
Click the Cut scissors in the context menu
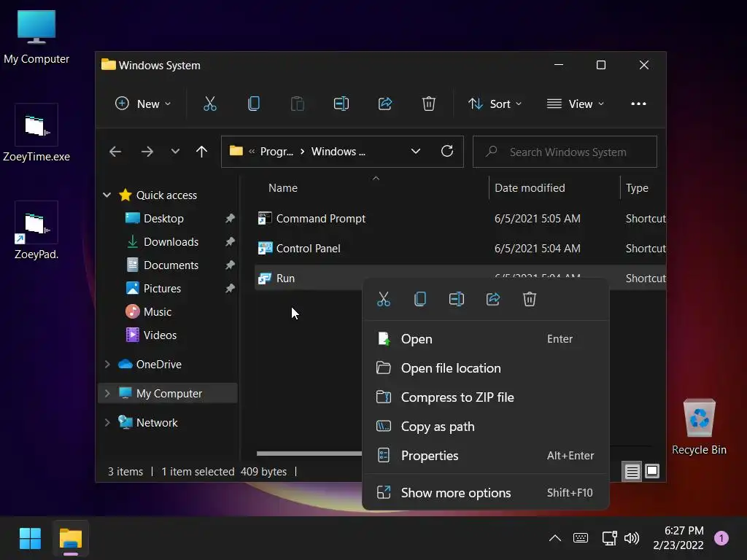click(384, 299)
